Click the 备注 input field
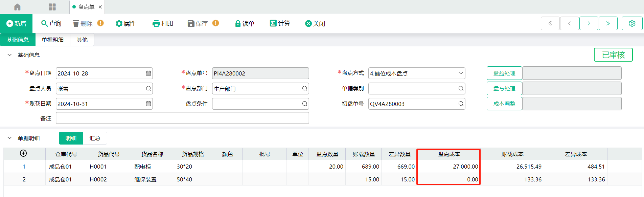The width and height of the screenshot is (644, 197). tap(182, 118)
